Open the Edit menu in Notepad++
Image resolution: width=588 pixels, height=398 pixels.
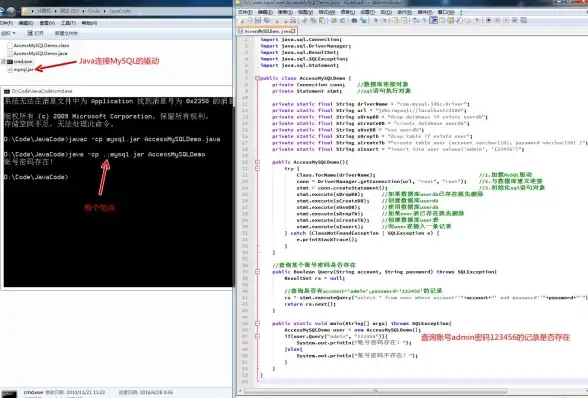click(x=265, y=12)
